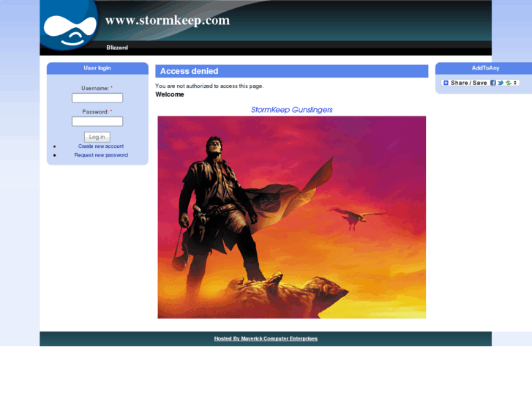
Task: Click the green share icon in AddToAny
Action: pos(509,83)
